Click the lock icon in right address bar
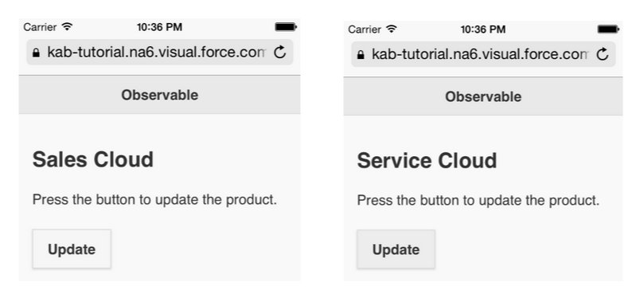Image resolution: width=644 pixels, height=298 pixels. [x=361, y=54]
